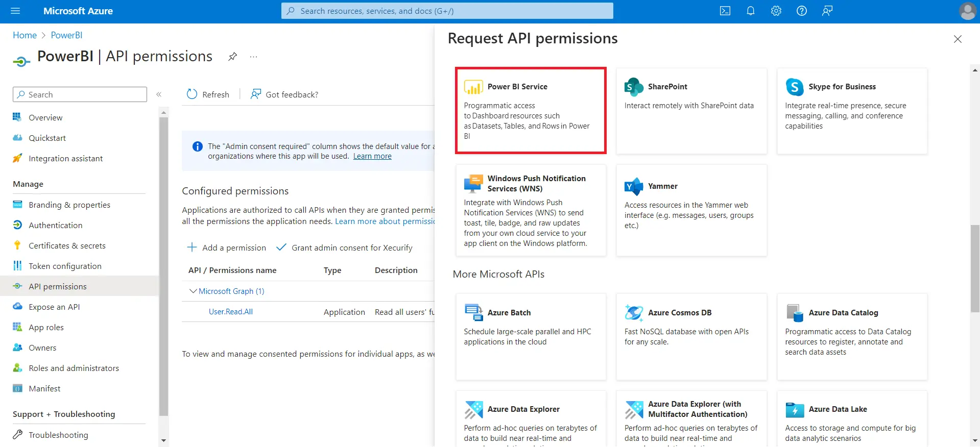Image resolution: width=980 pixels, height=447 pixels.
Task: Open the Learn more link in info banner
Action: 372,156
